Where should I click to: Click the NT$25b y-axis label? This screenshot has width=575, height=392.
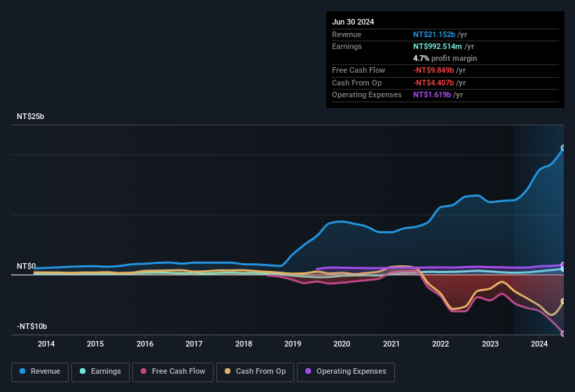(x=30, y=116)
